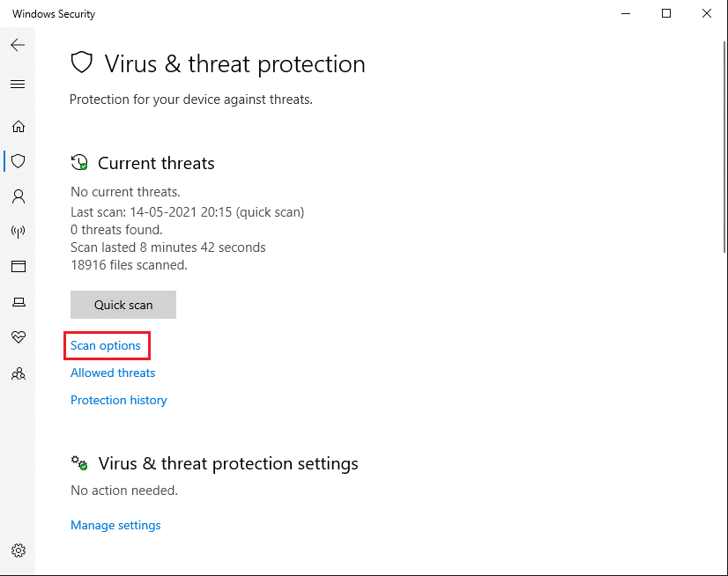Open Scan options

(106, 345)
